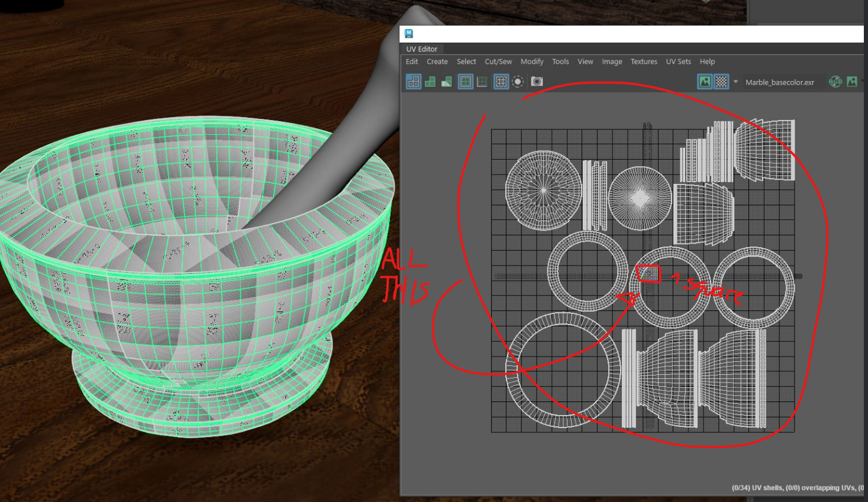The width and height of the screenshot is (868, 502).
Task: Open the Create menu
Action: click(x=437, y=61)
